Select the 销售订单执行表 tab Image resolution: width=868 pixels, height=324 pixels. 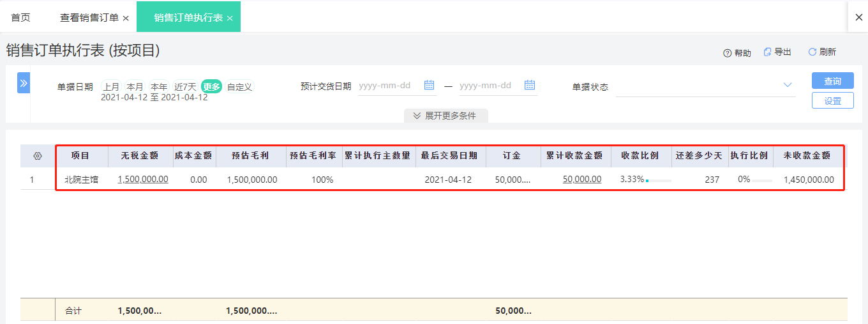188,17
